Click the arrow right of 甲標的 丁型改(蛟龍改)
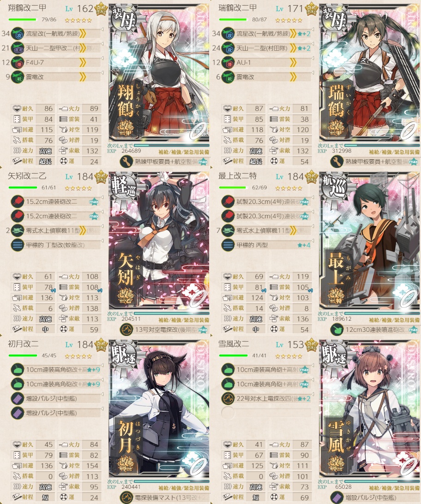 (102, 241)
